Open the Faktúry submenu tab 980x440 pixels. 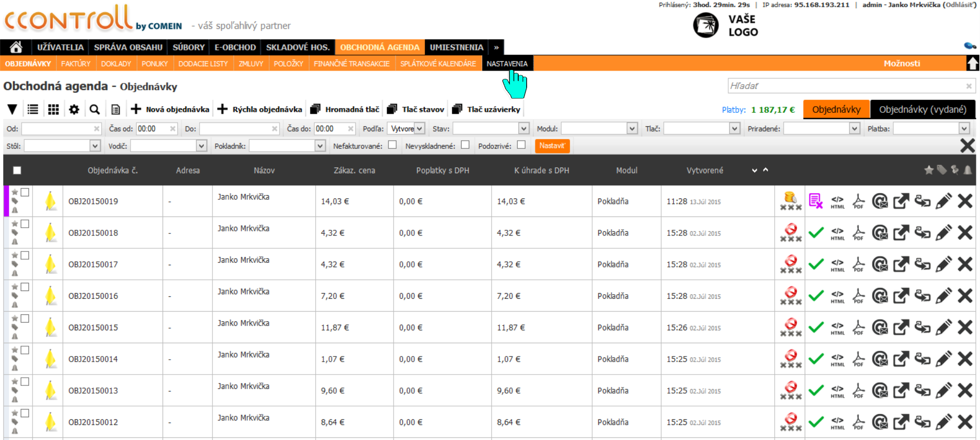(x=75, y=64)
